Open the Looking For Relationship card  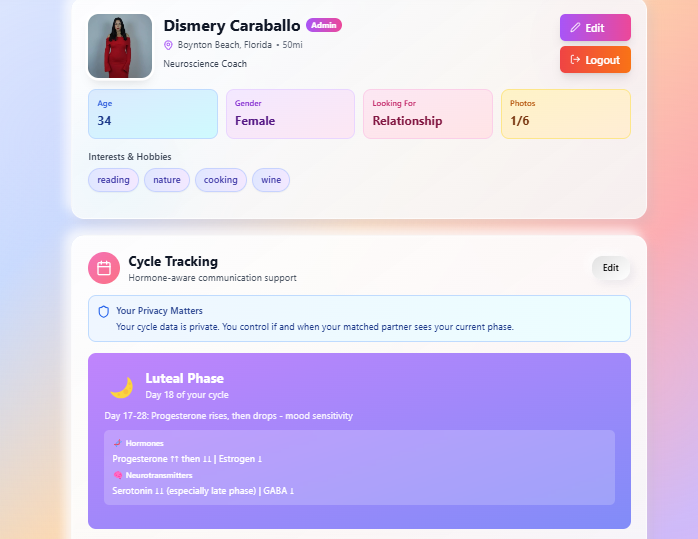[x=427, y=114]
